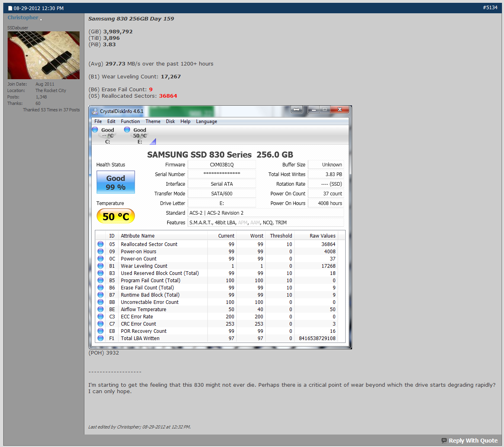Click the Rotation Rate value ---- (SSD)
This screenshot has height=447, width=504.
[x=326, y=184]
